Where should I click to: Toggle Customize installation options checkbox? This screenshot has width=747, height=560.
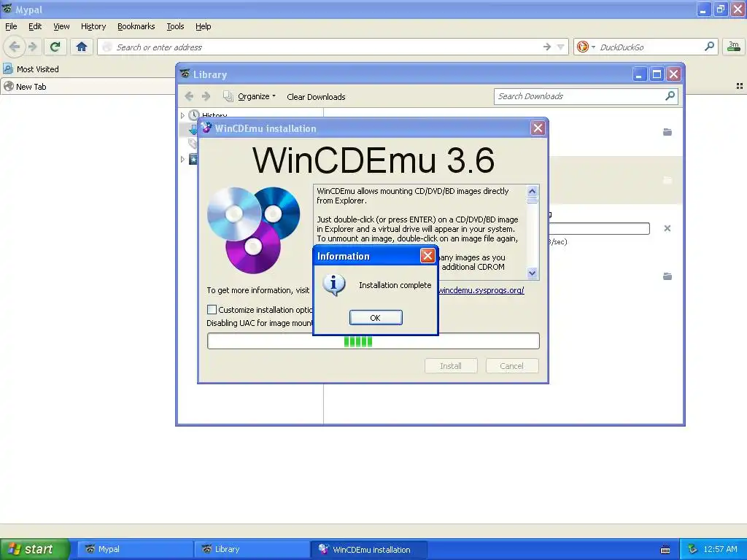(212, 309)
